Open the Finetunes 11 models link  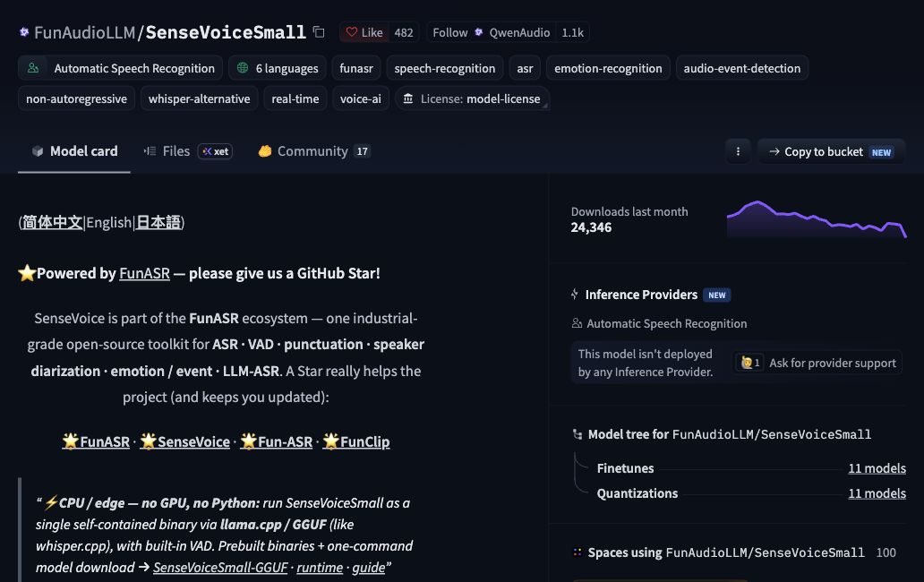click(877, 468)
